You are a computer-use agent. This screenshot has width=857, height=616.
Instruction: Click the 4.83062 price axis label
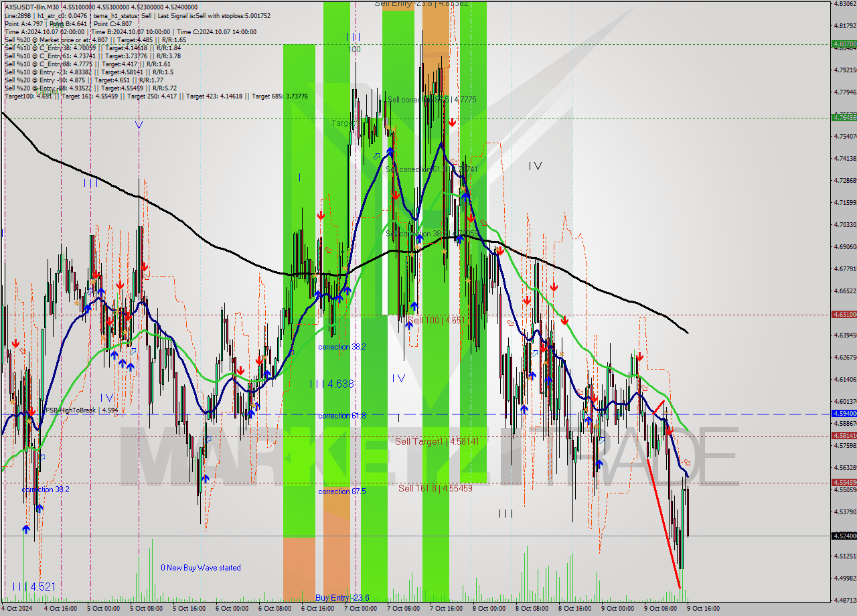coord(844,3)
